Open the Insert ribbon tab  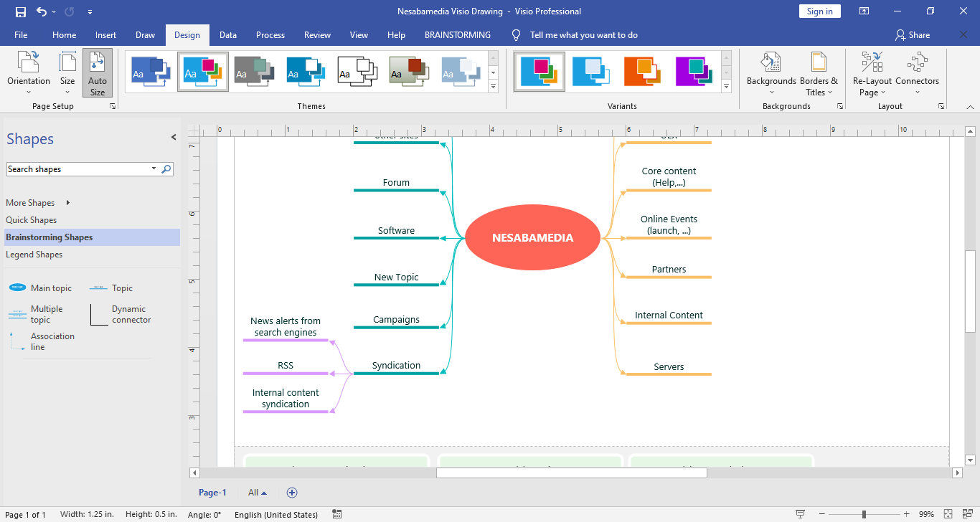tap(105, 35)
